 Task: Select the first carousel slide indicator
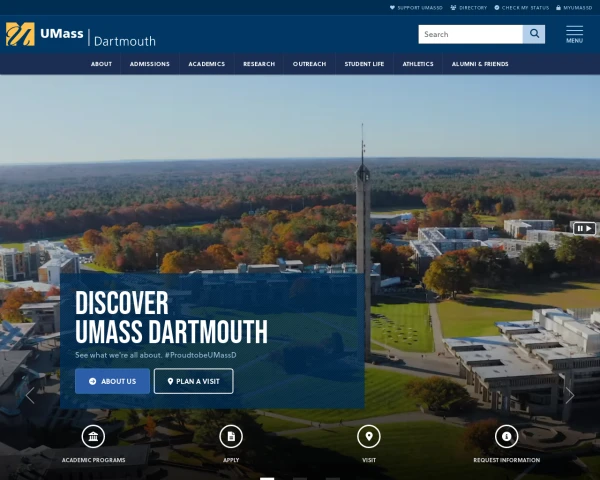pyautogui.click(x=267, y=478)
